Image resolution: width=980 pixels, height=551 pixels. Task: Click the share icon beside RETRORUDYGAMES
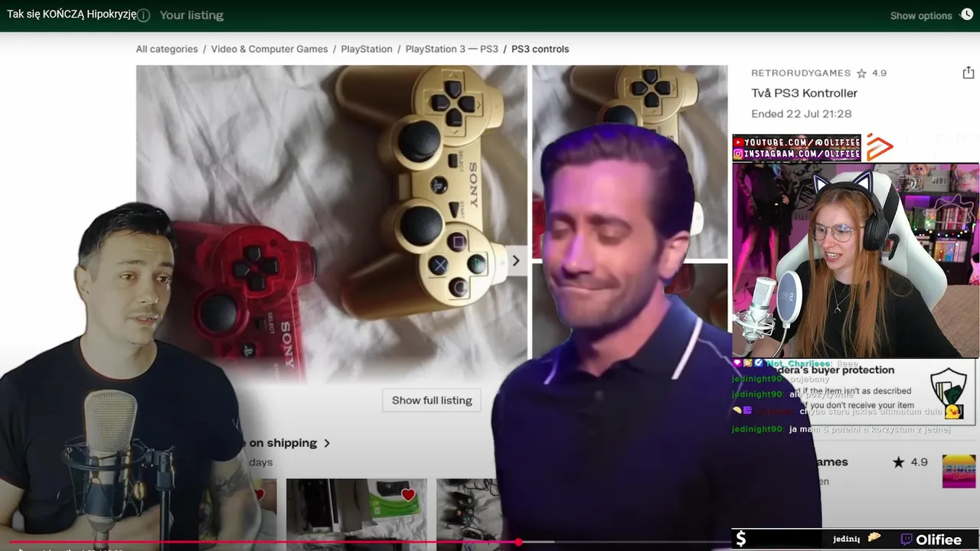(x=969, y=73)
